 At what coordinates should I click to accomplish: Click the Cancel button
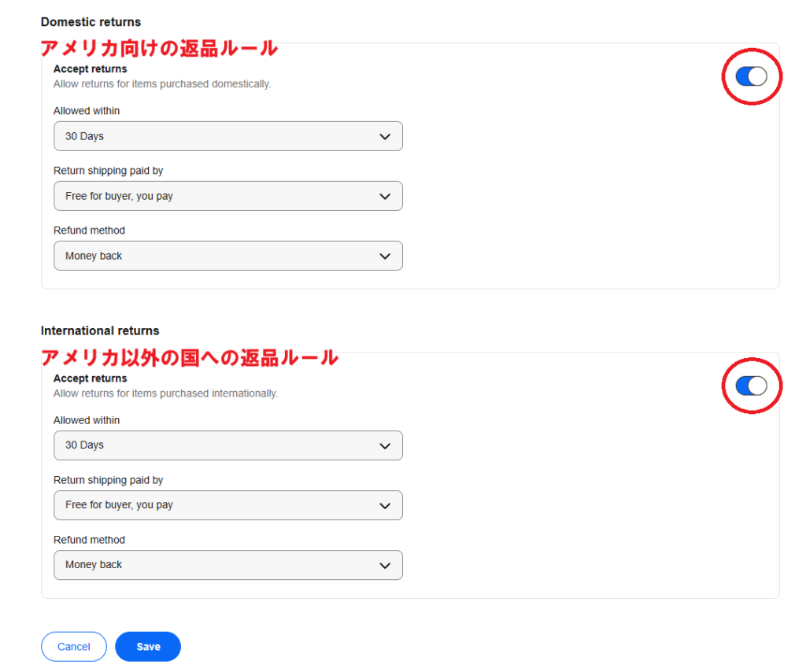pyautogui.click(x=74, y=647)
